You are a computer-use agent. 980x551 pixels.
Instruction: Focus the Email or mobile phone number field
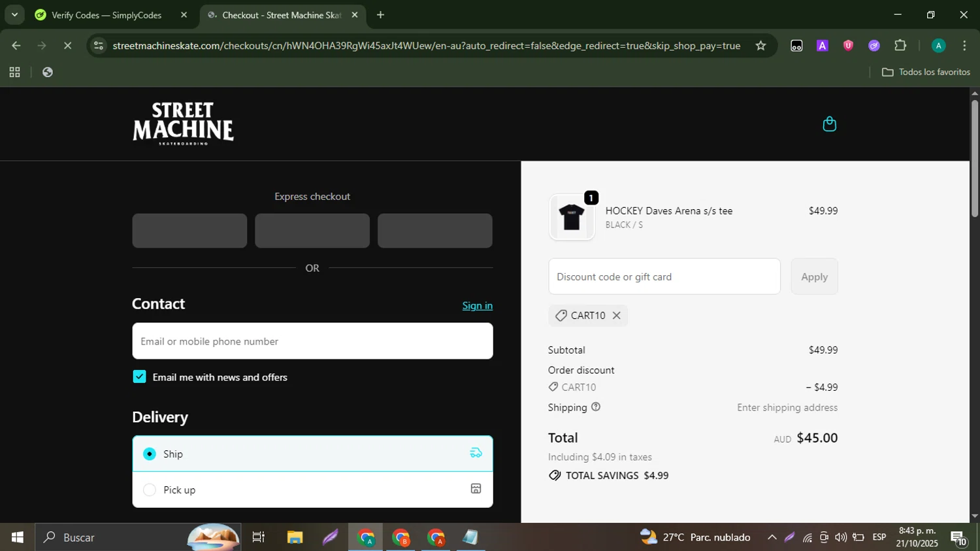point(312,341)
